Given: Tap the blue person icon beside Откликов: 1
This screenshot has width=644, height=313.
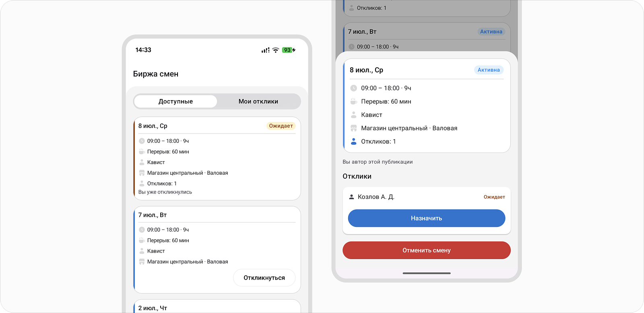Looking at the screenshot, I should point(353,142).
